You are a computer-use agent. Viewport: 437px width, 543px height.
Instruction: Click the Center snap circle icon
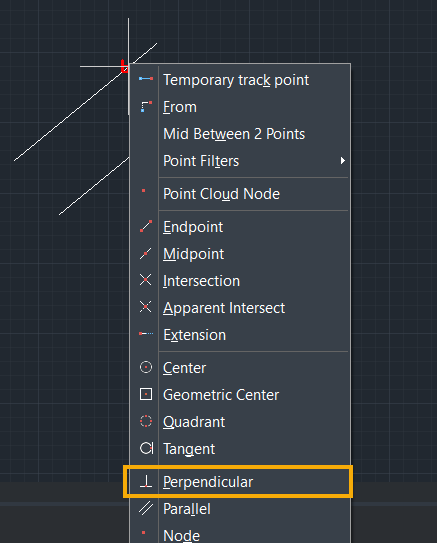pos(146,367)
